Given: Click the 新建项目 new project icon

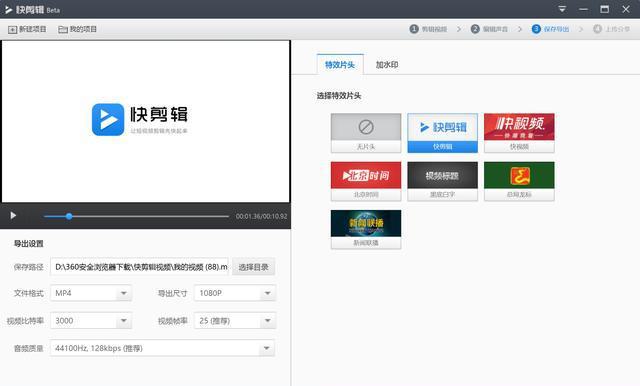Looking at the screenshot, I should tap(13, 29).
